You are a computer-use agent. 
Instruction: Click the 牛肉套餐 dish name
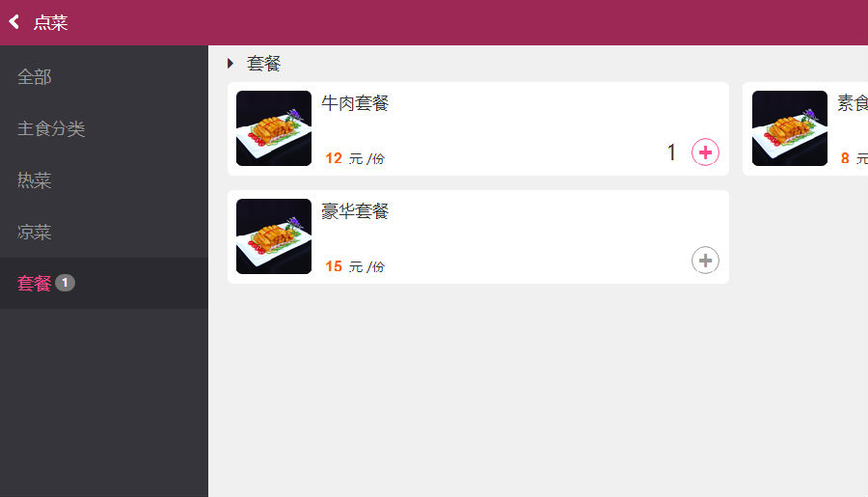pos(355,103)
